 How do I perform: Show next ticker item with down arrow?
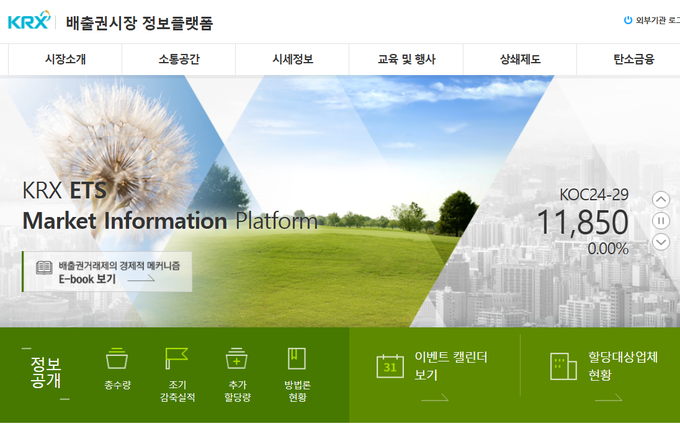[x=661, y=242]
